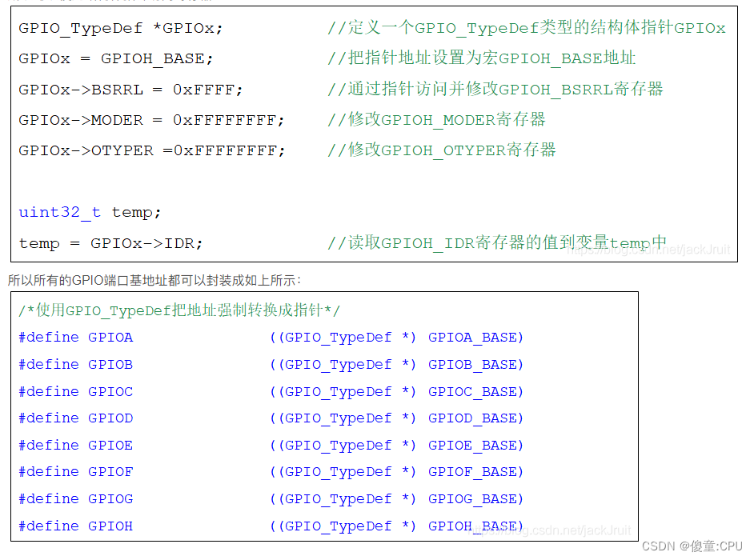Viewport: 754px width, 560px height.
Task: Click '#define GPIOA' macro name
Action: pos(75,338)
